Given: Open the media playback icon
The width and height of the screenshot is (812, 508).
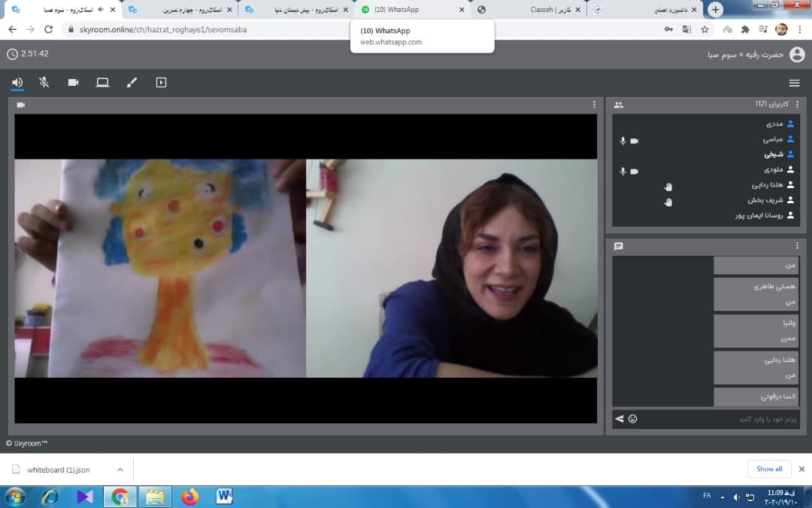Looking at the screenshot, I should point(161,83).
